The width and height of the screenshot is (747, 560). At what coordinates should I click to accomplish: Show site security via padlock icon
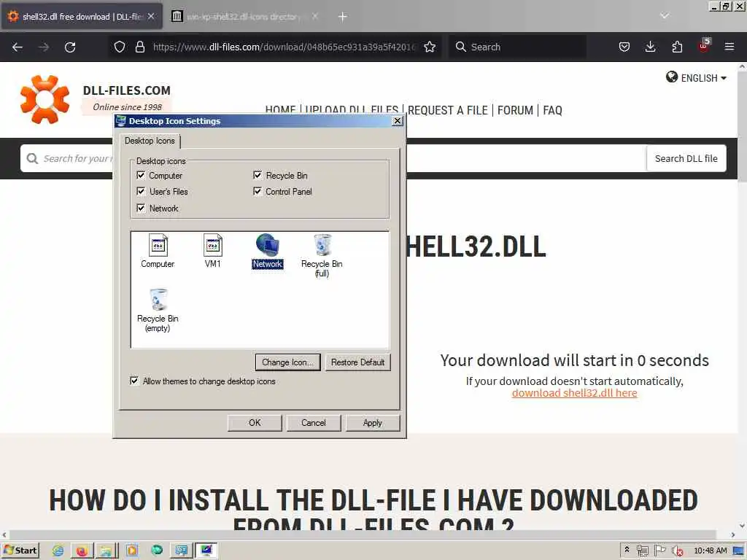[139, 47]
